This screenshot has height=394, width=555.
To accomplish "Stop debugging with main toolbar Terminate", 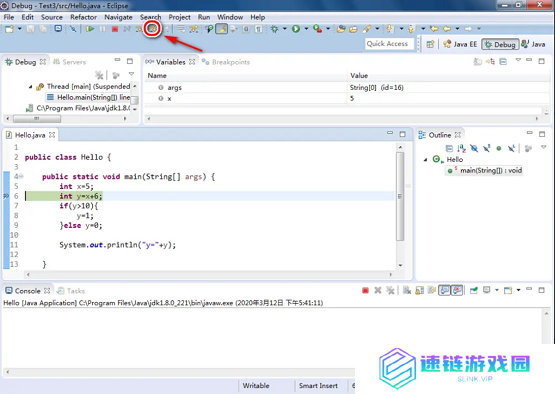I will tap(115, 29).
